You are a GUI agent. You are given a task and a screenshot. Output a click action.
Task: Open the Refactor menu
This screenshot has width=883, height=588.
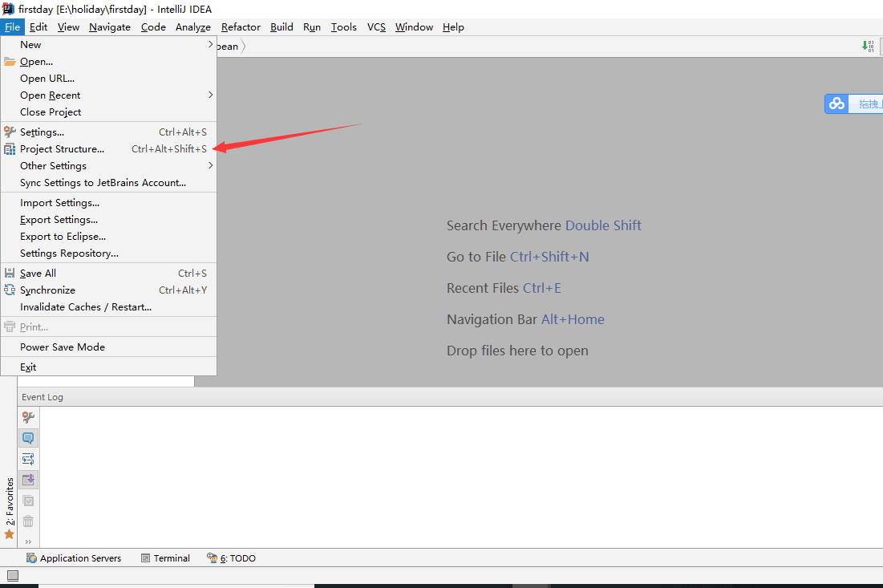(241, 27)
